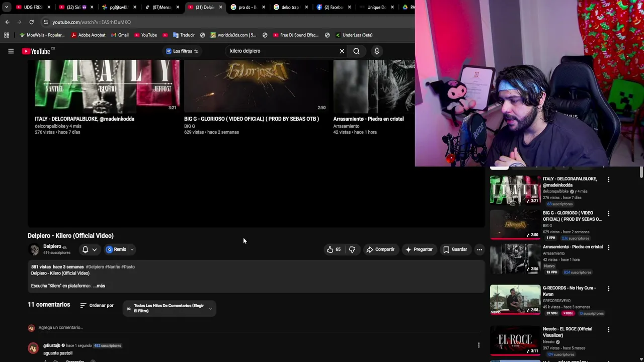This screenshot has height=362, width=644.
Task: Expand description with ...más
Action: click(99, 286)
